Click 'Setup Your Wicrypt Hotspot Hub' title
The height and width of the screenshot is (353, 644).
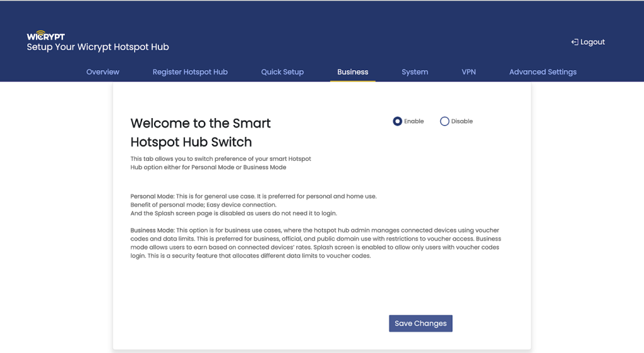97,47
